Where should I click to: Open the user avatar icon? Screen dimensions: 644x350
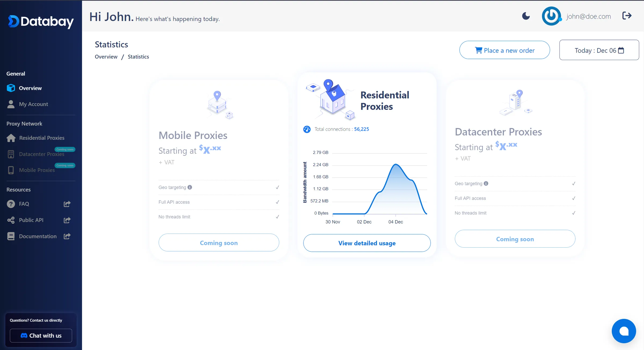point(551,16)
